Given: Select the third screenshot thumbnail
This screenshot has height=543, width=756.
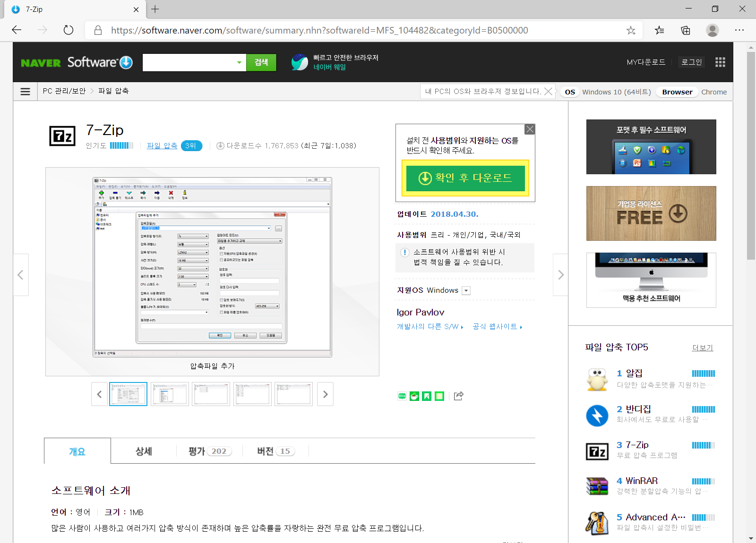Looking at the screenshot, I should click(211, 394).
